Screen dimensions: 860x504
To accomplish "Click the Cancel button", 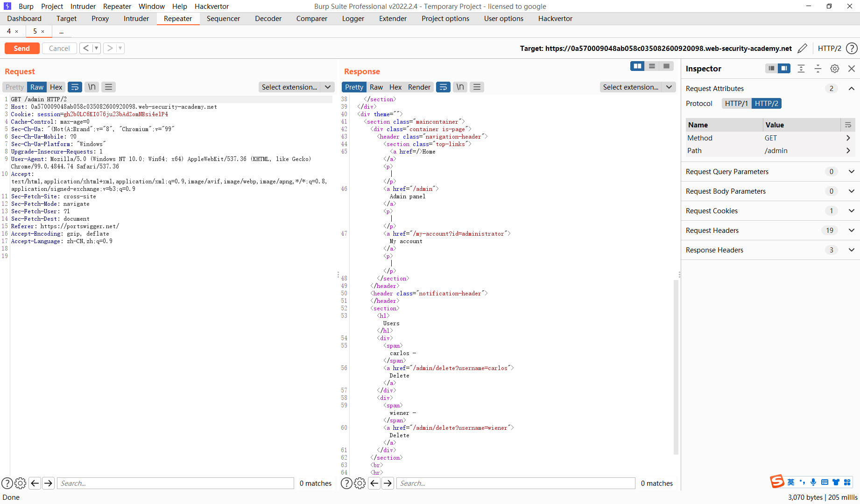I will tap(59, 48).
